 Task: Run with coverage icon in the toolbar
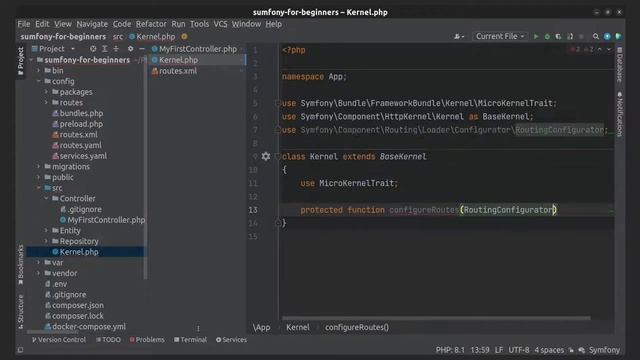pos(558,37)
